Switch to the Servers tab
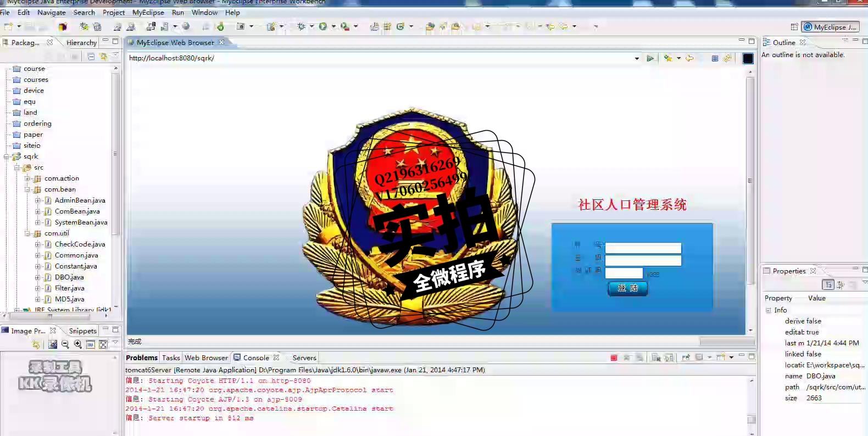868x436 pixels. click(x=304, y=357)
